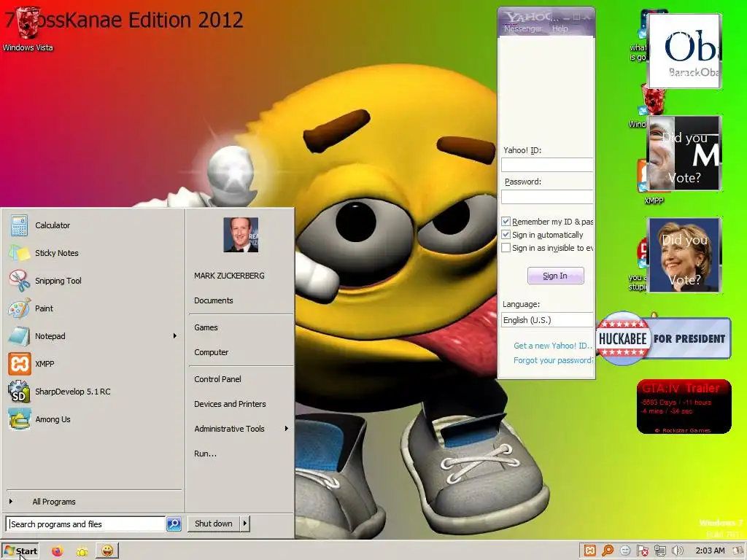Image resolution: width=747 pixels, height=560 pixels.
Task: Click the Firefox icon in the taskbar
Action: pos(57,551)
